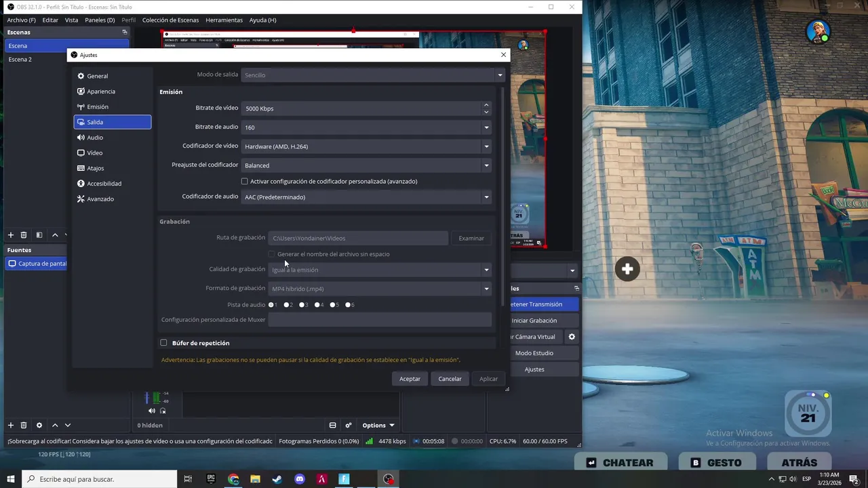Open mixer Options dropdown
This screenshot has width=868, height=488.
pyautogui.click(x=378, y=425)
